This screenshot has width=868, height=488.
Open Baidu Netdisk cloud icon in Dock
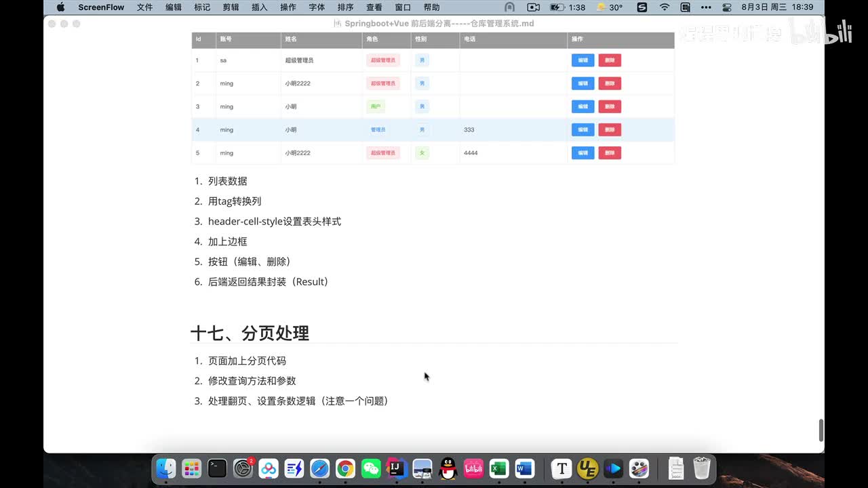point(269,468)
